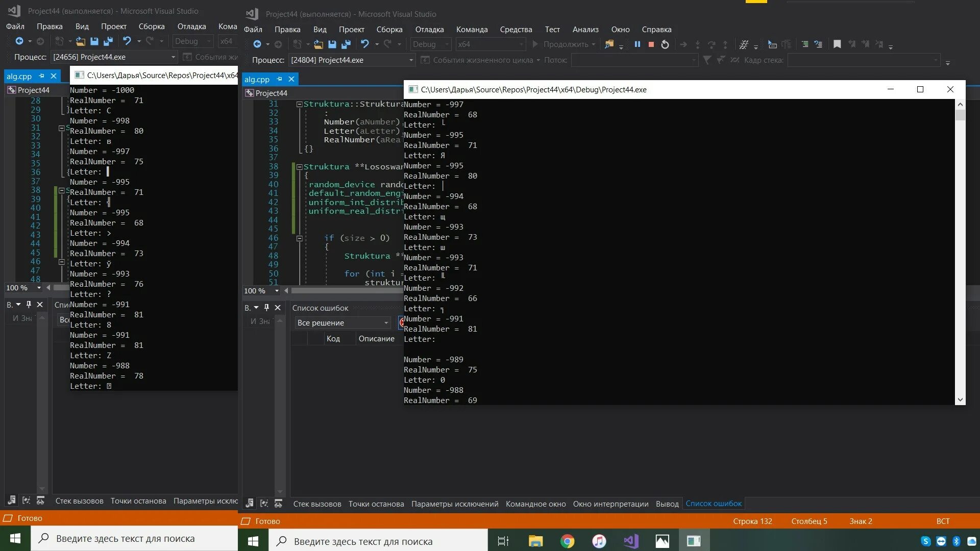This screenshot has width=980, height=551.
Task: Click Save All icon in left Visual Studio toolbar
Action: (108, 41)
